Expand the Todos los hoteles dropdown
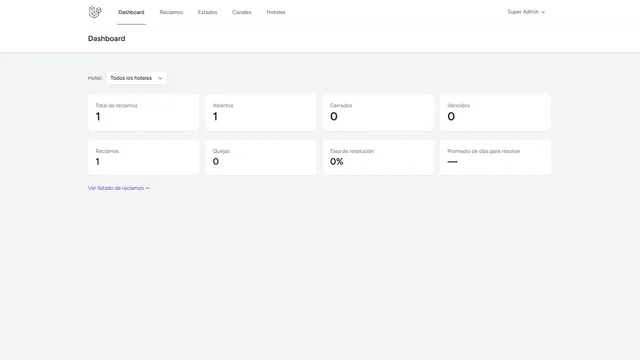 pos(136,78)
